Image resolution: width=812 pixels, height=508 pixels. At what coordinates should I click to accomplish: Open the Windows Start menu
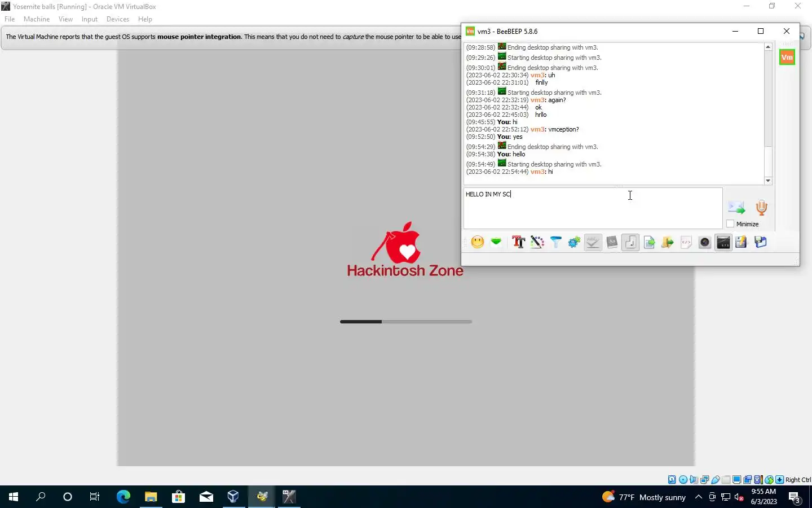[14, 497]
